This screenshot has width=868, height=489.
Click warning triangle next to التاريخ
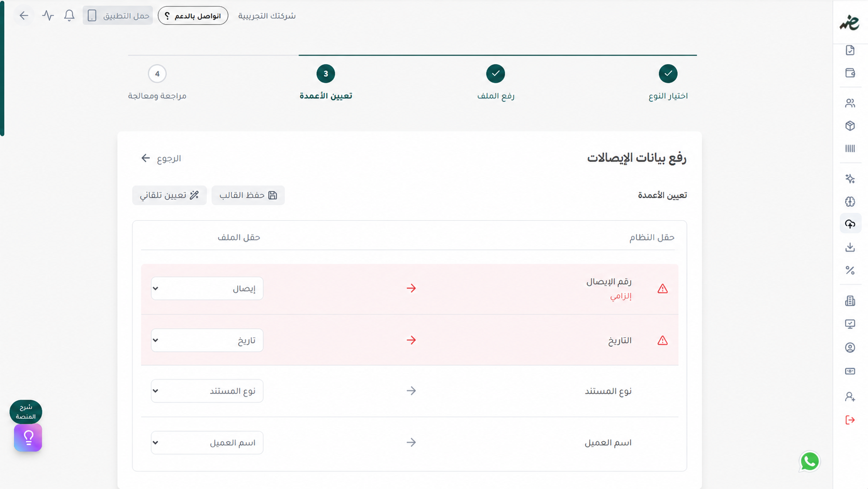click(662, 340)
